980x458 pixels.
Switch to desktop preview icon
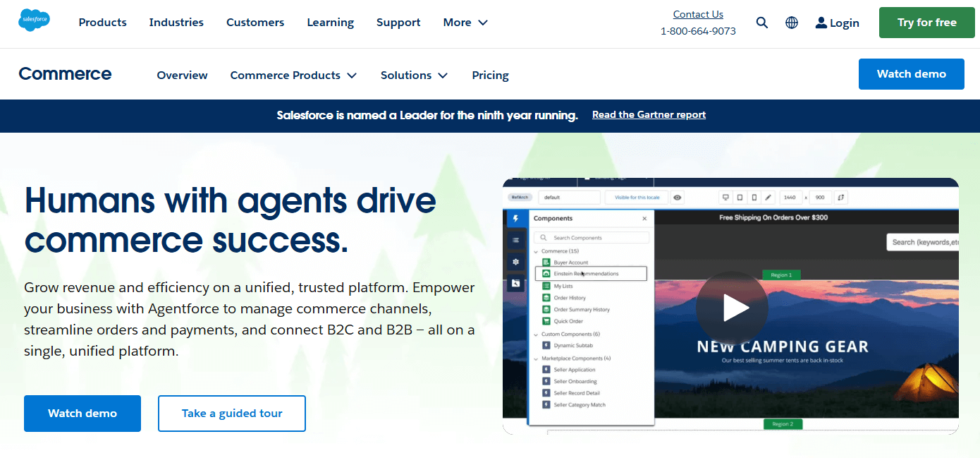point(725,197)
